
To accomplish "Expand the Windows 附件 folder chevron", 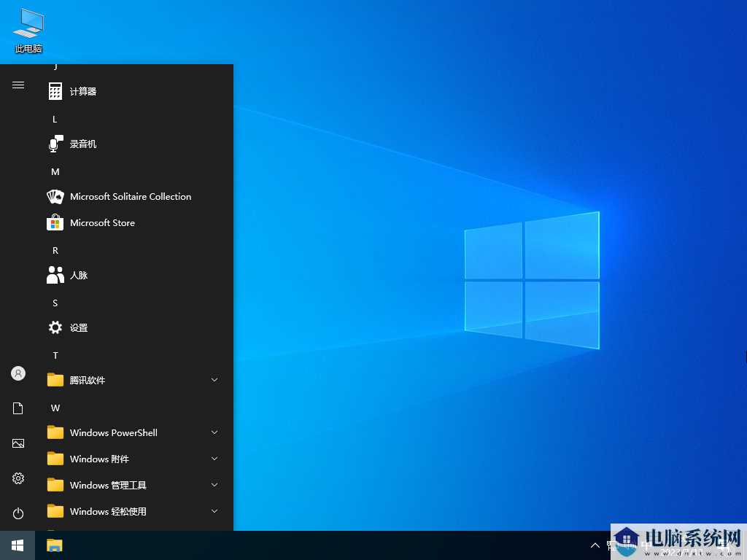I will pos(214,459).
